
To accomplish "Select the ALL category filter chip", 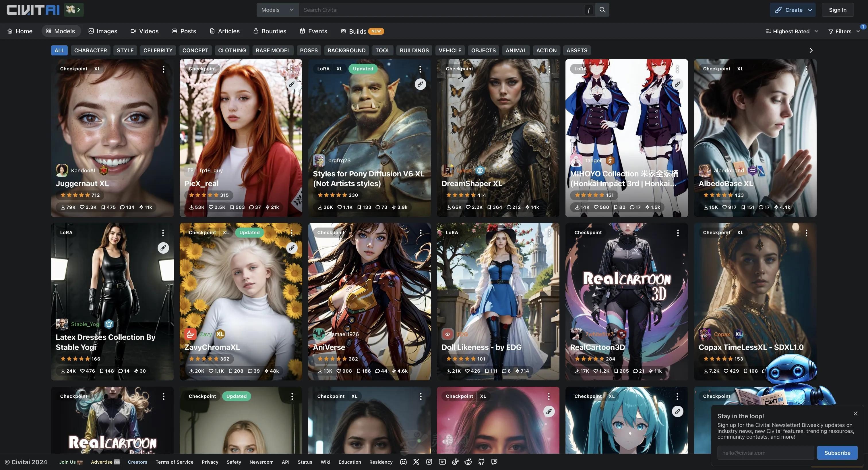I will click(59, 50).
